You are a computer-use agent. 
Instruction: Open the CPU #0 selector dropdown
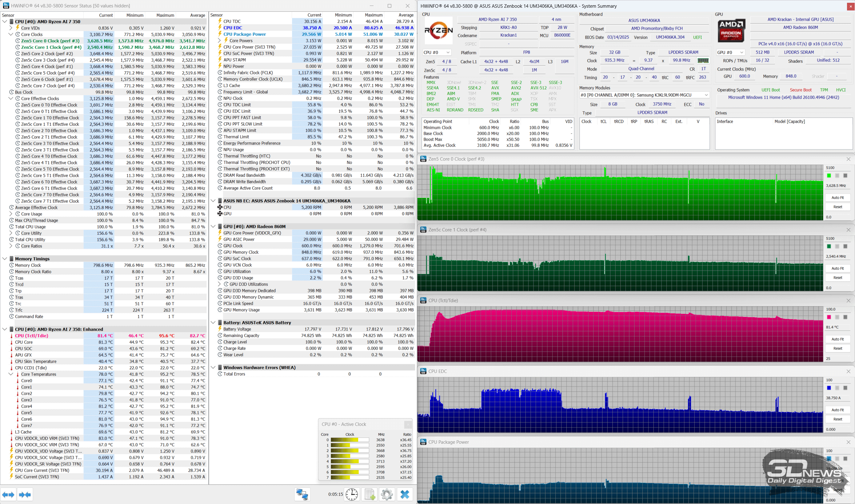click(x=437, y=52)
